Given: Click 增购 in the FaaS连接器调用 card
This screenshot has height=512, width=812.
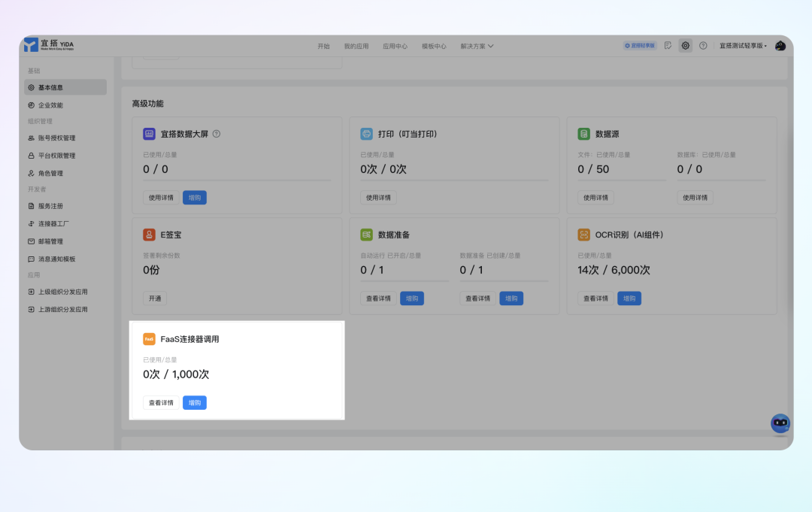Looking at the screenshot, I should pos(195,403).
